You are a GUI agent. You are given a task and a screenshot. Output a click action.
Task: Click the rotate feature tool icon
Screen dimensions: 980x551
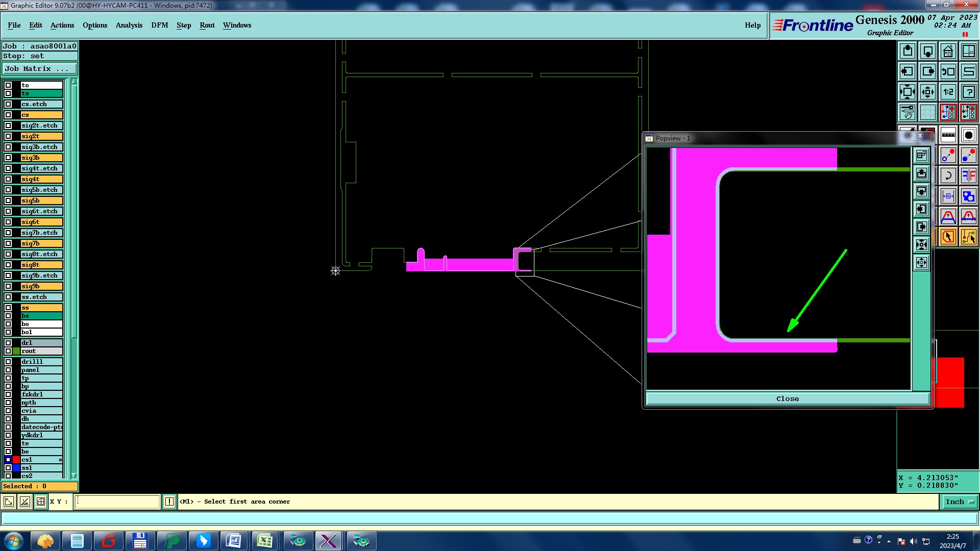tap(948, 176)
